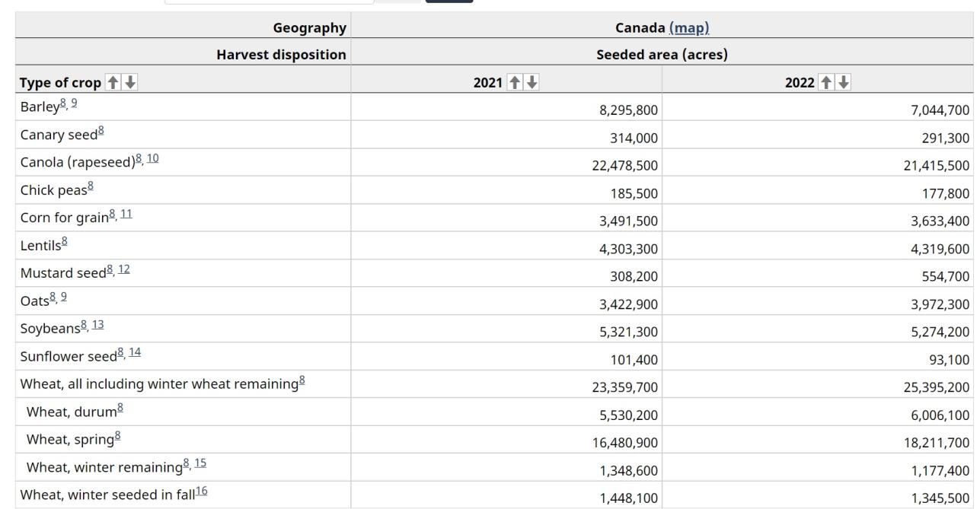The height and width of the screenshot is (509, 980).
Task: Sort 2022 column ascending with up arrow
Action: 825,83
